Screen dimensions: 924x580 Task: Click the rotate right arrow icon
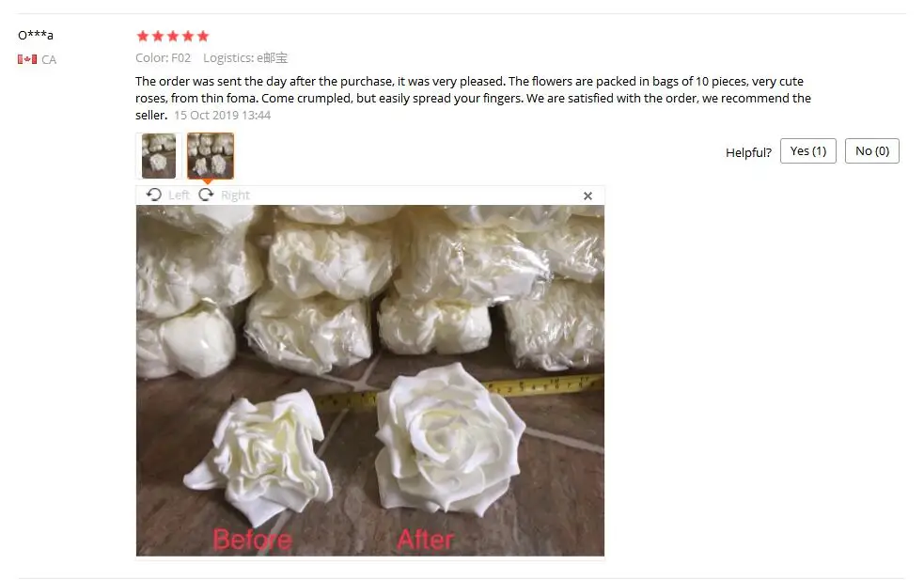click(206, 195)
